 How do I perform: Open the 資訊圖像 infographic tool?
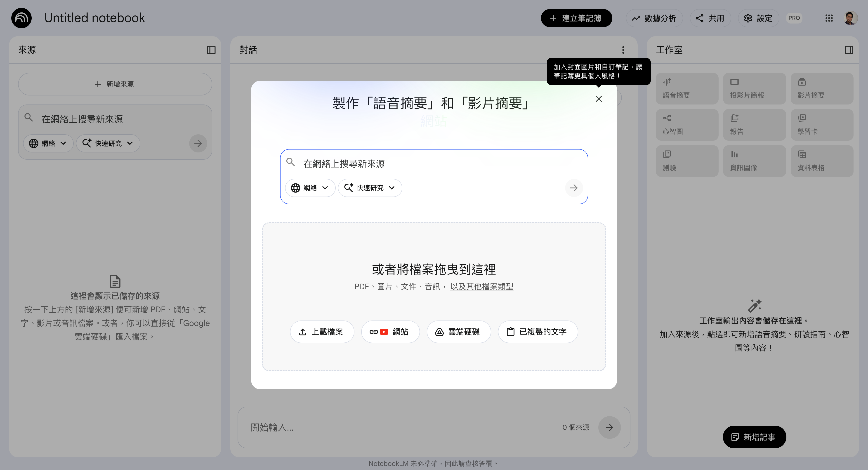pos(754,161)
